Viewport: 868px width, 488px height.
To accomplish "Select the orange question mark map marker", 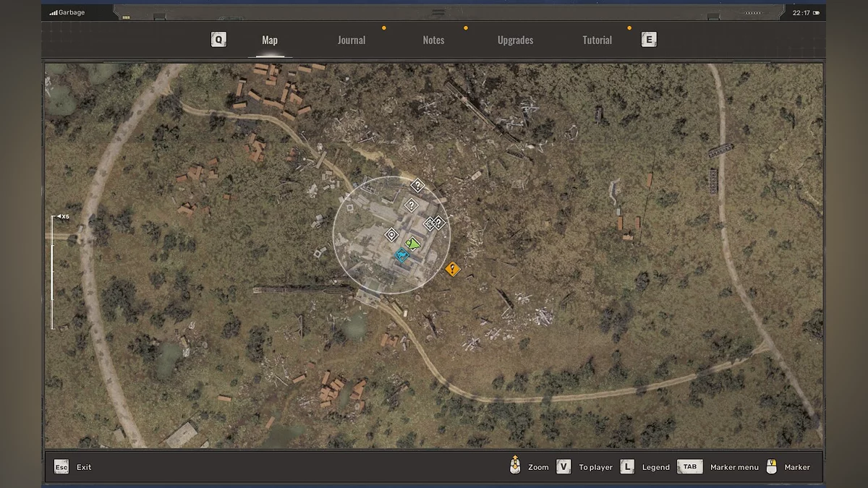I will (453, 270).
